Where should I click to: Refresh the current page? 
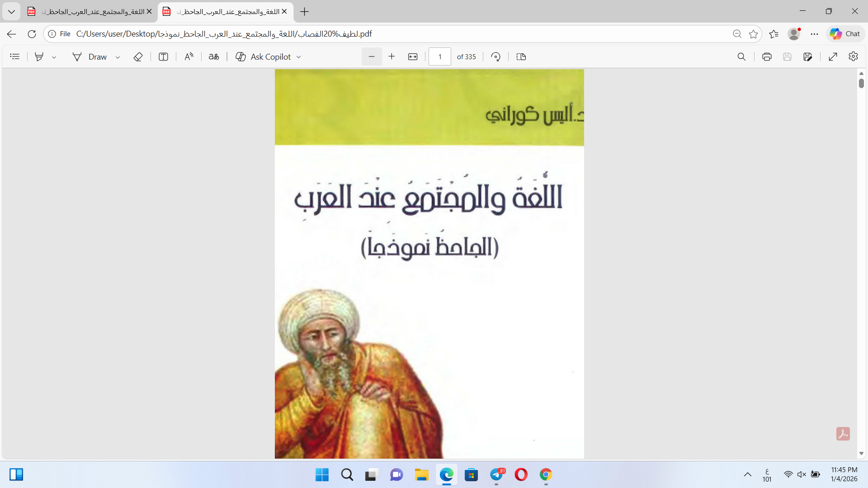coord(32,34)
